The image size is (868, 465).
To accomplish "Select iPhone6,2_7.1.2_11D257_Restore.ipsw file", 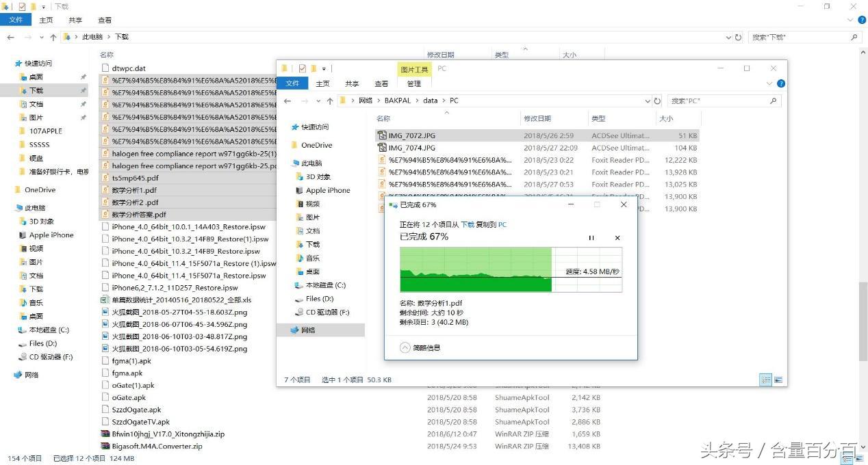I will point(175,288).
